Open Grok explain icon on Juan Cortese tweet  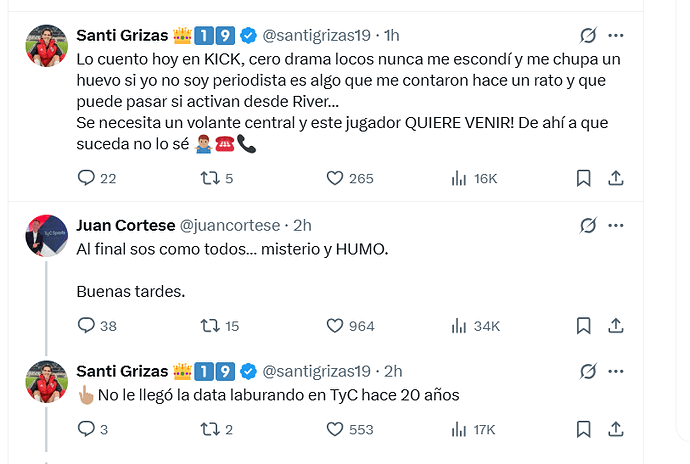[588, 225]
